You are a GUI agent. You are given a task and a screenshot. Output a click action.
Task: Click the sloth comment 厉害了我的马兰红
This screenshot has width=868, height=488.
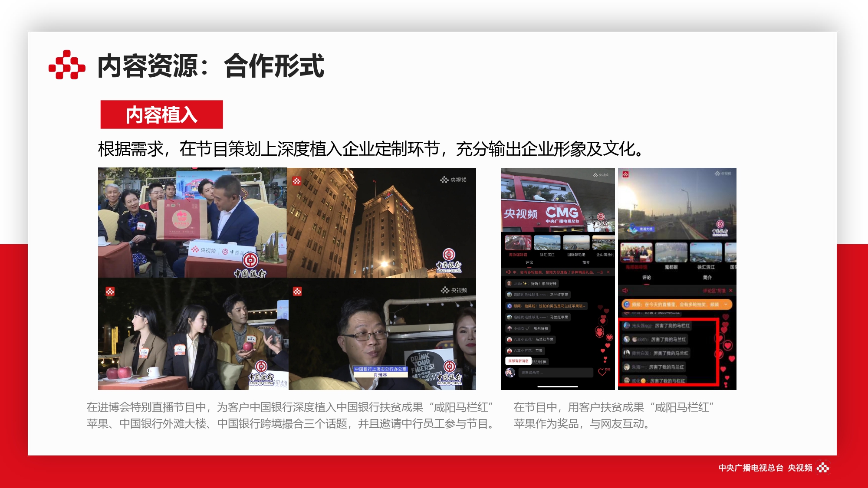655,340
